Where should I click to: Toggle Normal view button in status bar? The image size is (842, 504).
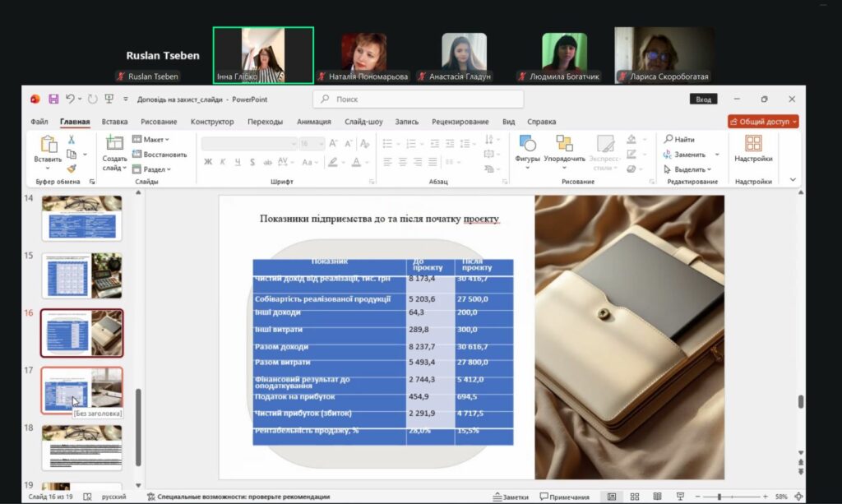click(x=611, y=497)
